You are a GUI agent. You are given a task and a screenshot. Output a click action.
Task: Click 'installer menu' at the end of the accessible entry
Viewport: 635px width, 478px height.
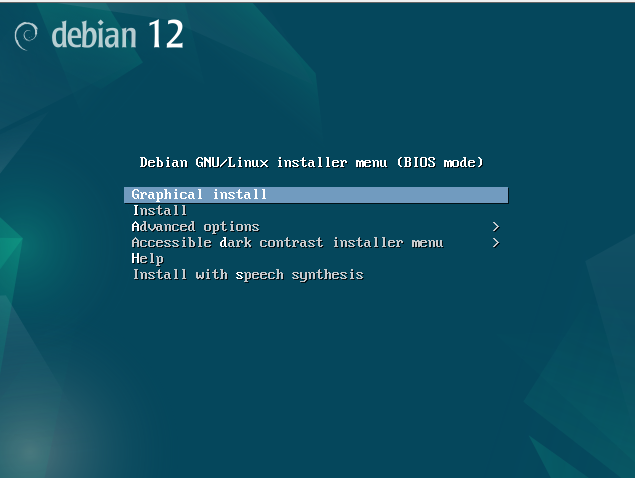click(388, 243)
